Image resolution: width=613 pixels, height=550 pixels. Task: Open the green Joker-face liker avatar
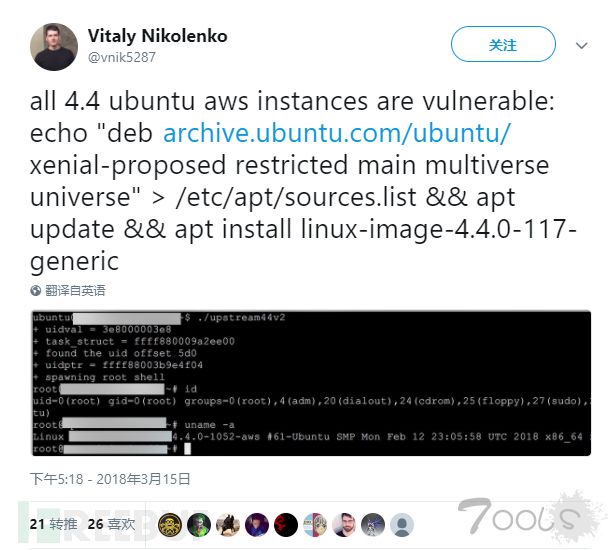coord(199,525)
